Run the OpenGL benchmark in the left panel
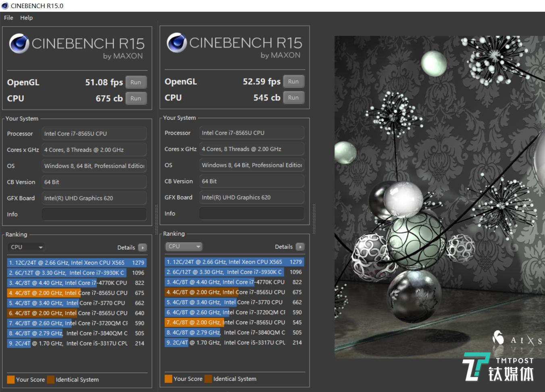Image resolution: width=545 pixels, height=392 pixels. pyautogui.click(x=136, y=82)
